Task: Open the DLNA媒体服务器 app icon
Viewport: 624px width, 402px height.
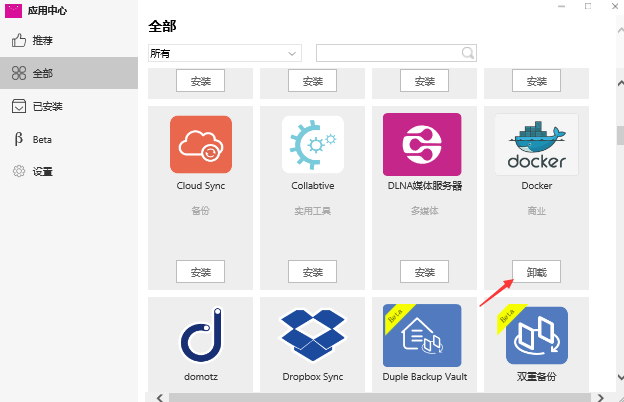Action: pos(422,146)
